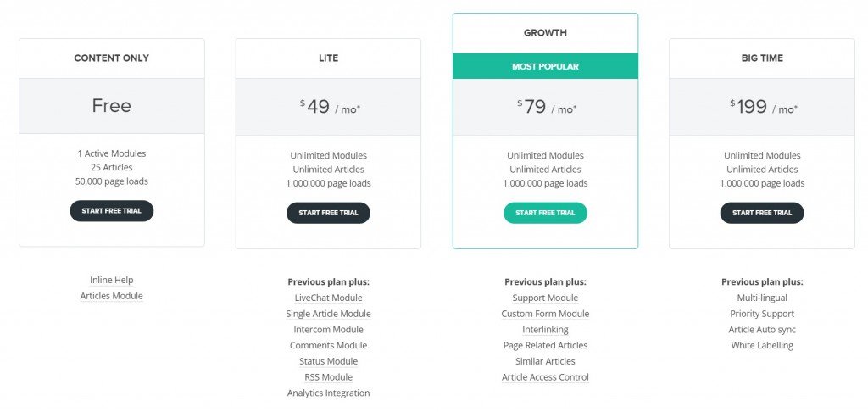Open the Articles Module link

pyautogui.click(x=111, y=296)
